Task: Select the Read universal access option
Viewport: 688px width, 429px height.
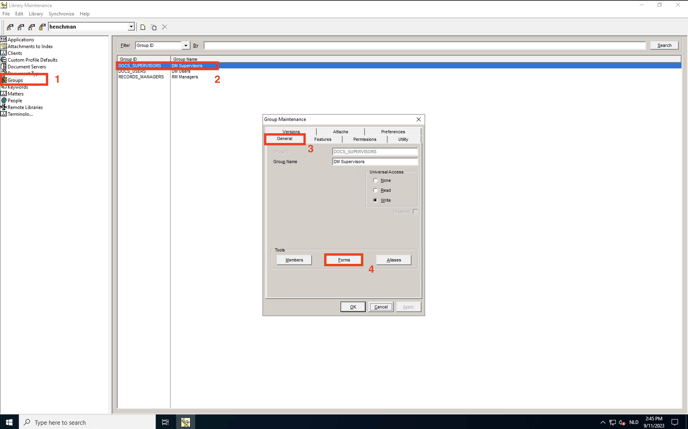Action: click(x=376, y=190)
